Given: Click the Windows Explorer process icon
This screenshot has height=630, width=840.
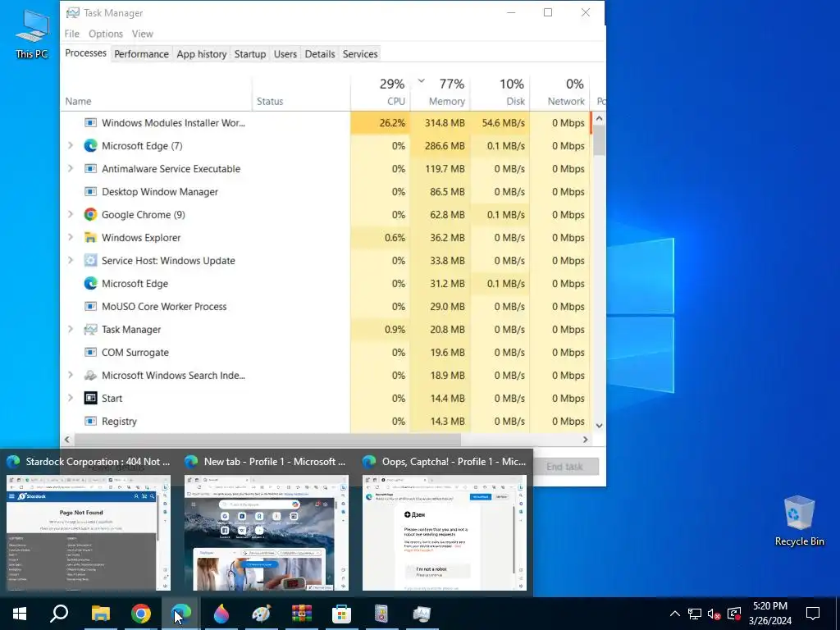Looking at the screenshot, I should [x=90, y=237].
